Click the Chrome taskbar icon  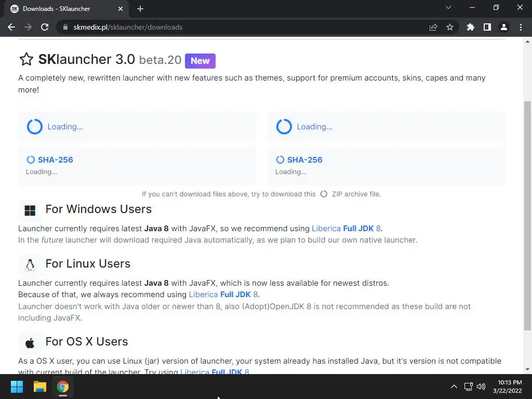coord(63,387)
